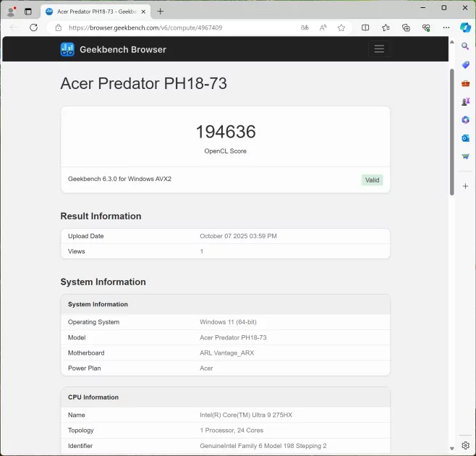Open the Tools briefcase sidebar icon

coord(465,83)
